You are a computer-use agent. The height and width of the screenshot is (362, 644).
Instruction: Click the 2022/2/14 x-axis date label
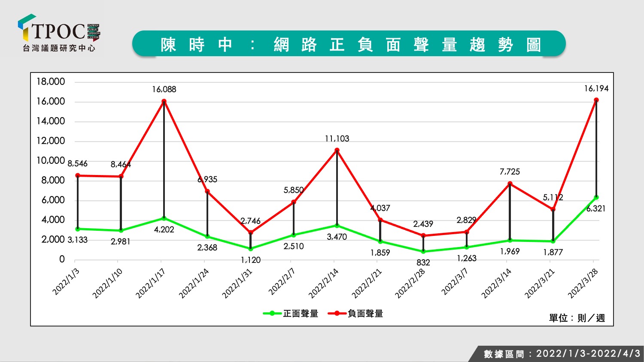[324, 283]
